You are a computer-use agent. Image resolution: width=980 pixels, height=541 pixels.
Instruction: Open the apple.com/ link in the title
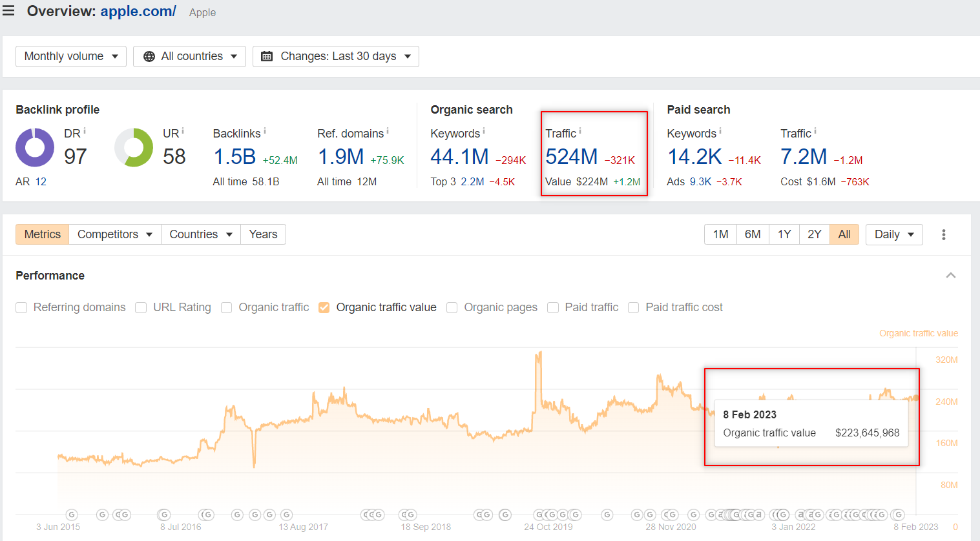coord(138,11)
